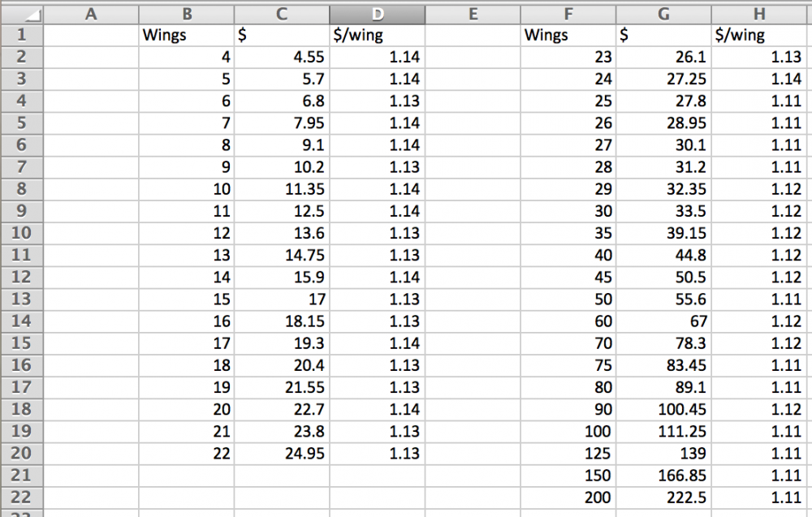Click cell with value 83.45

click(663, 366)
